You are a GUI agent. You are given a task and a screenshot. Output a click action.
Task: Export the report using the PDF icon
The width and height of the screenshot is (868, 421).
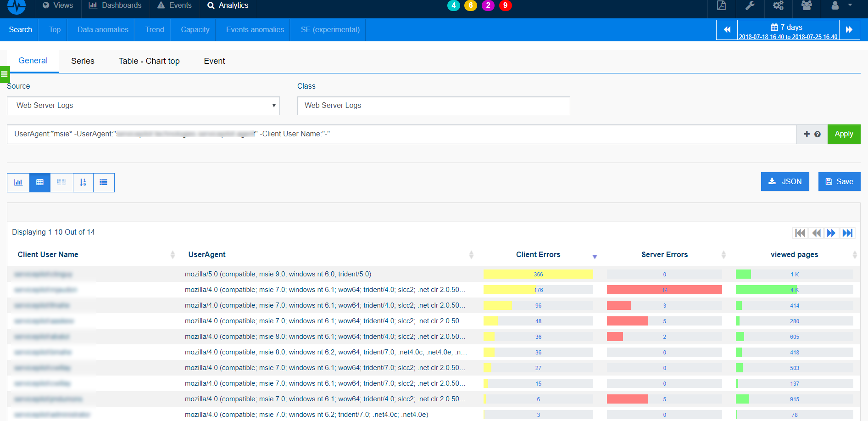tap(721, 6)
